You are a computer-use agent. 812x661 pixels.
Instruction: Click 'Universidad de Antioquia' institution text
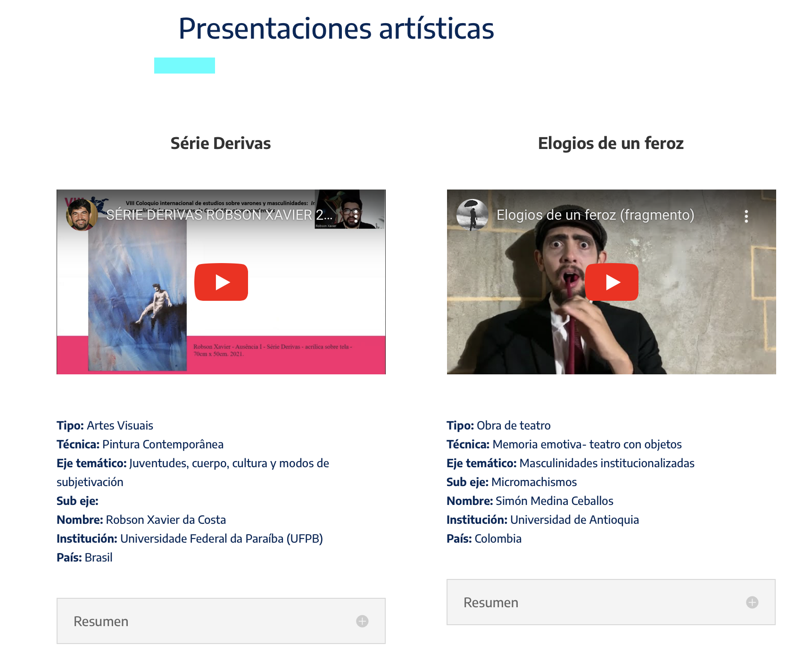tap(574, 520)
